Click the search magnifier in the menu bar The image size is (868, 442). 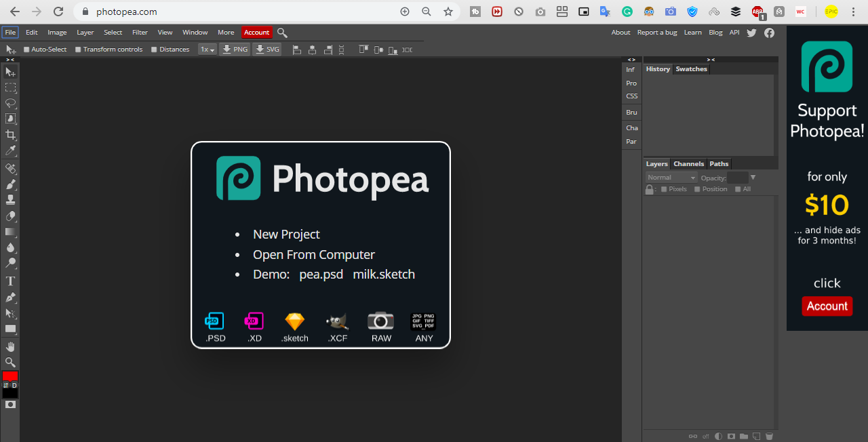pos(282,33)
